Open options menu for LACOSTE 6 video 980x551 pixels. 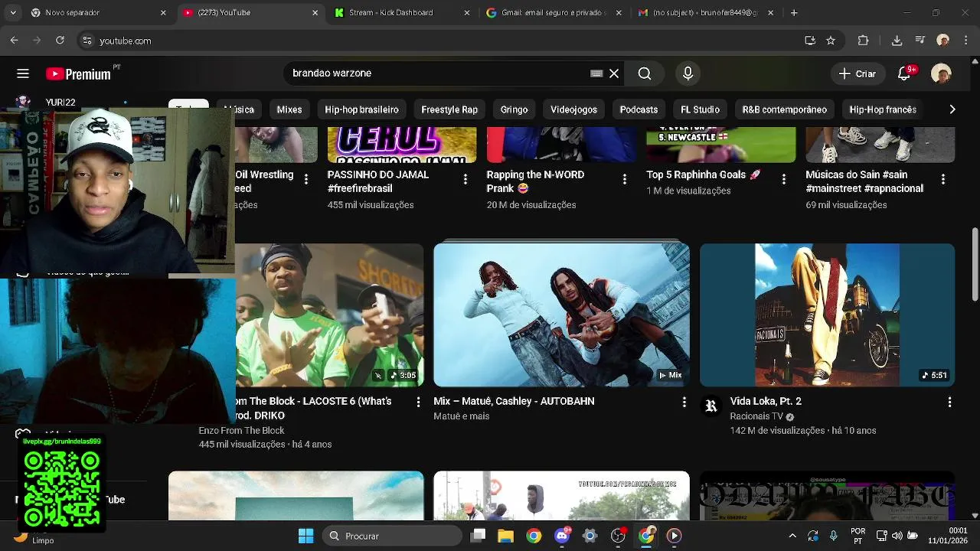[418, 402]
